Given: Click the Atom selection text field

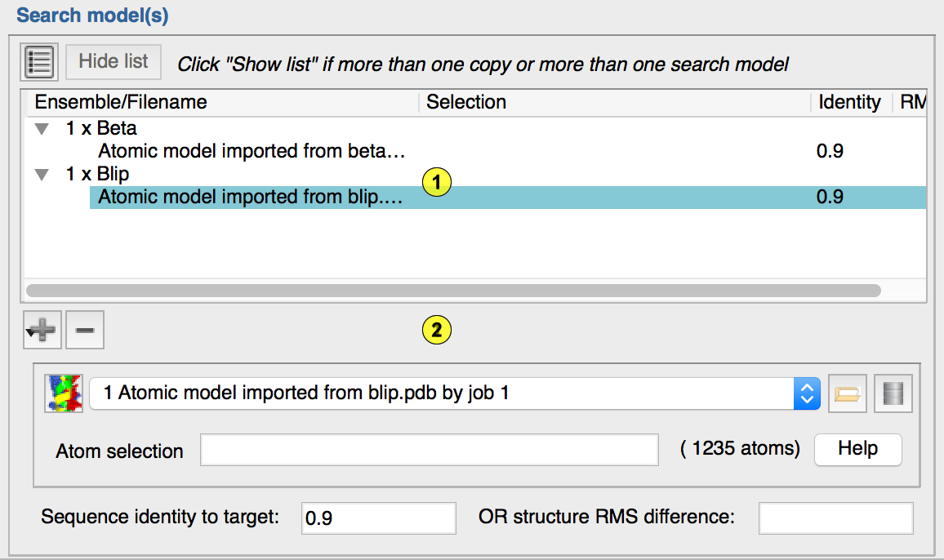Looking at the screenshot, I should click(x=430, y=450).
